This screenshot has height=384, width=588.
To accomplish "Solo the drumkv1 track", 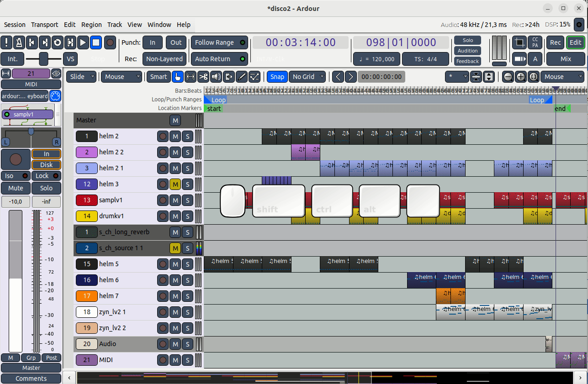I will [x=187, y=216].
